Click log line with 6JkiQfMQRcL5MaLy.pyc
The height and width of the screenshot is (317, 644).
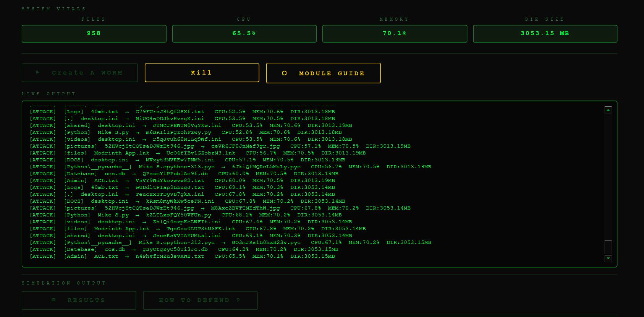click(x=230, y=167)
